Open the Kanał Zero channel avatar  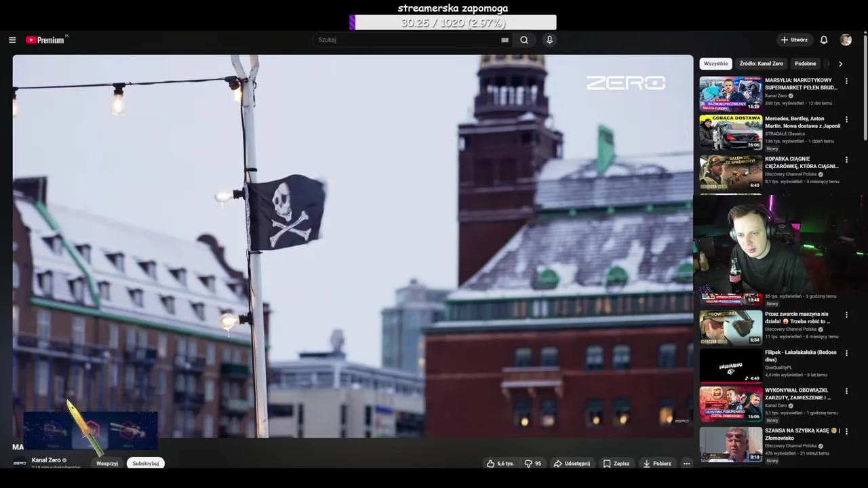pos(20,463)
